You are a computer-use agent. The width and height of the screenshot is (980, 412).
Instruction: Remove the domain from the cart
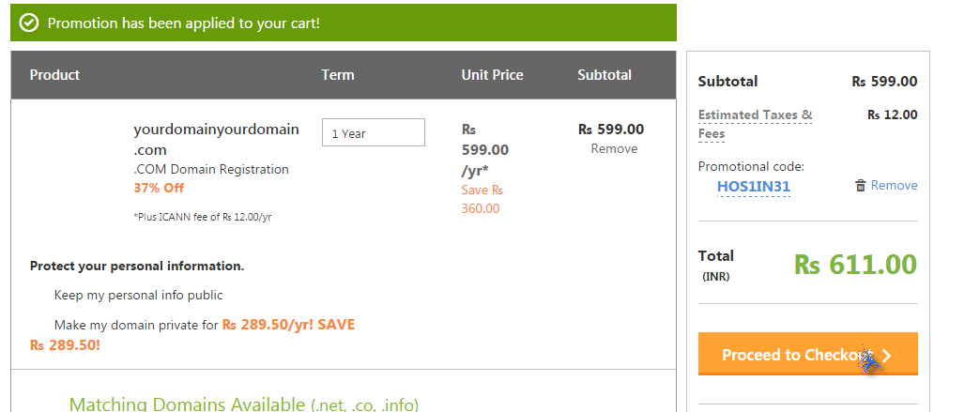point(614,149)
